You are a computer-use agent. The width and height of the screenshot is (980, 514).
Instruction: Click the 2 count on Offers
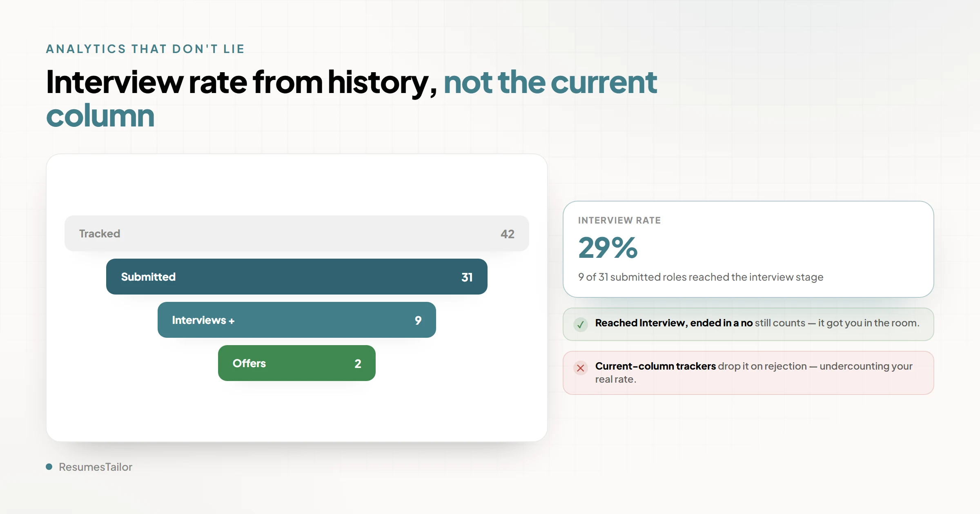tap(358, 363)
